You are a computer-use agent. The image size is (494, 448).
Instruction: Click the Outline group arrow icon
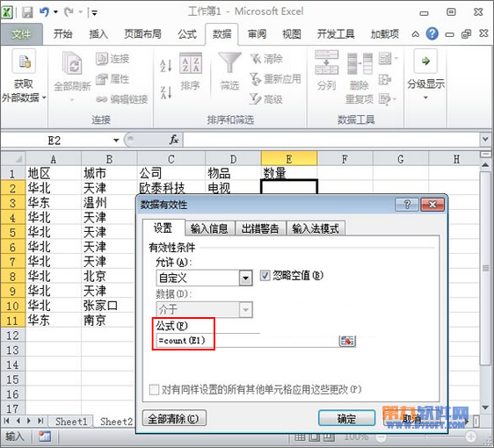[x=425, y=61]
